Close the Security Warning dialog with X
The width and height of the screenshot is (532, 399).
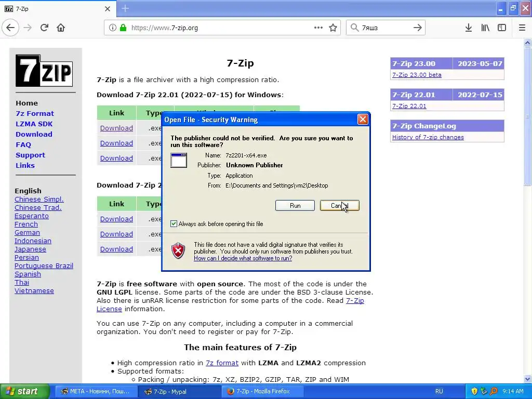pyautogui.click(x=363, y=119)
